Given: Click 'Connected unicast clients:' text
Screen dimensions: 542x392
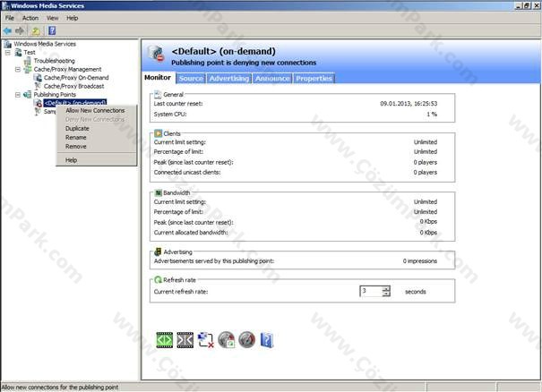Looking at the screenshot, I should pos(187,173).
